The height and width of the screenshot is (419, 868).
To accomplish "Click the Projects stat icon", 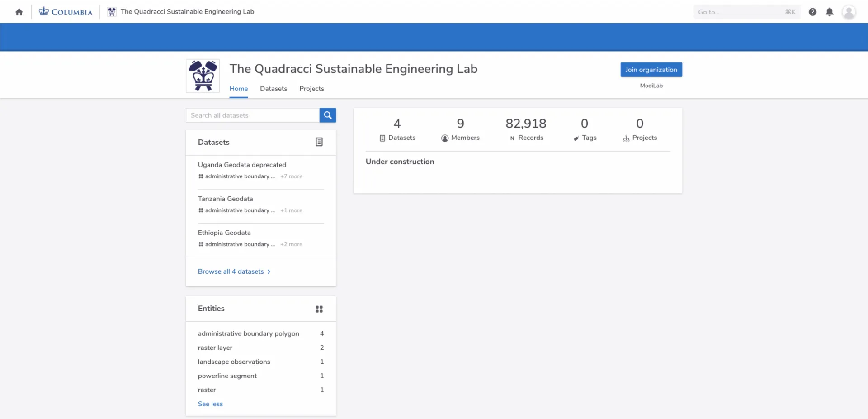I will pos(626,138).
